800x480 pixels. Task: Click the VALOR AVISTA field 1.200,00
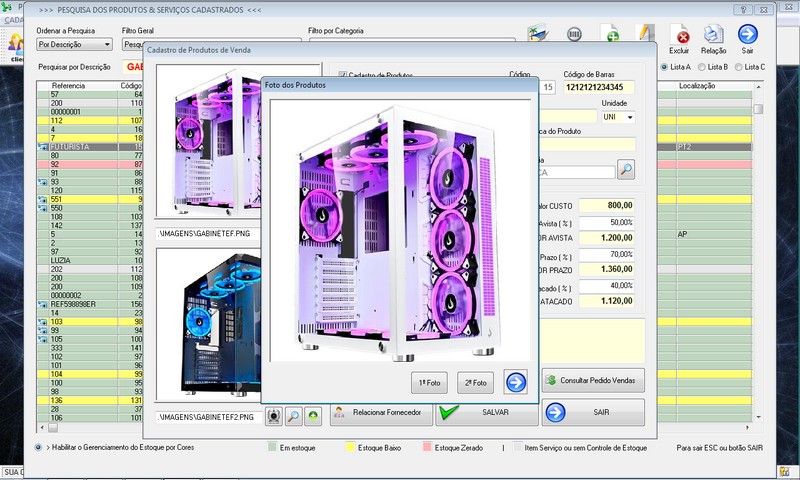click(x=607, y=238)
